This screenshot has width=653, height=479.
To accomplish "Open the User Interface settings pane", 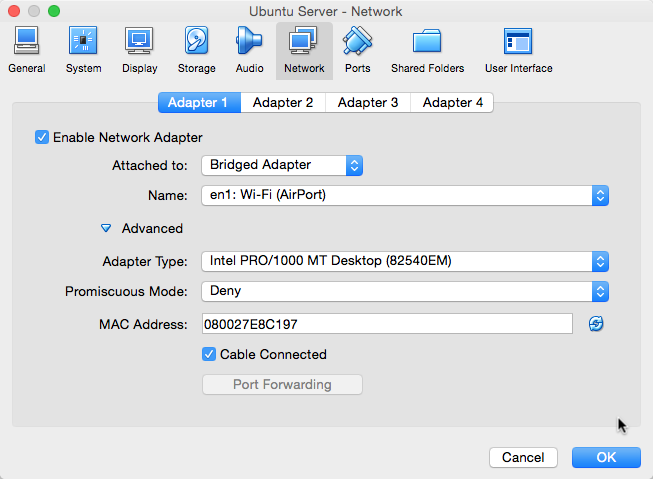I will pyautogui.click(x=518, y=50).
